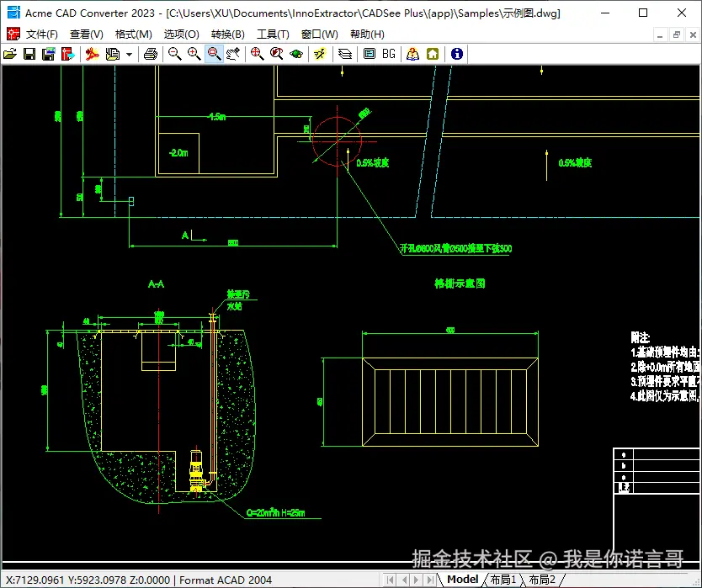This screenshot has width=702, height=588.
Task: Click the Convert to PDF icon
Action: pos(93,54)
